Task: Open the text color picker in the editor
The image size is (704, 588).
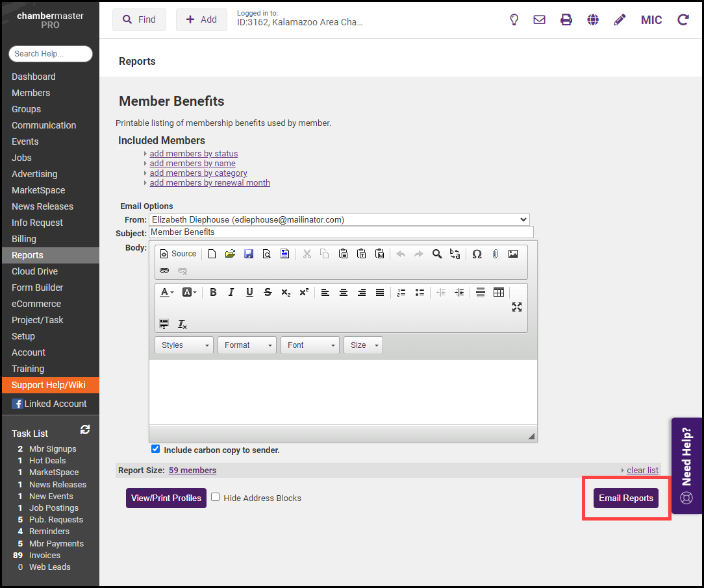Action: [x=167, y=293]
